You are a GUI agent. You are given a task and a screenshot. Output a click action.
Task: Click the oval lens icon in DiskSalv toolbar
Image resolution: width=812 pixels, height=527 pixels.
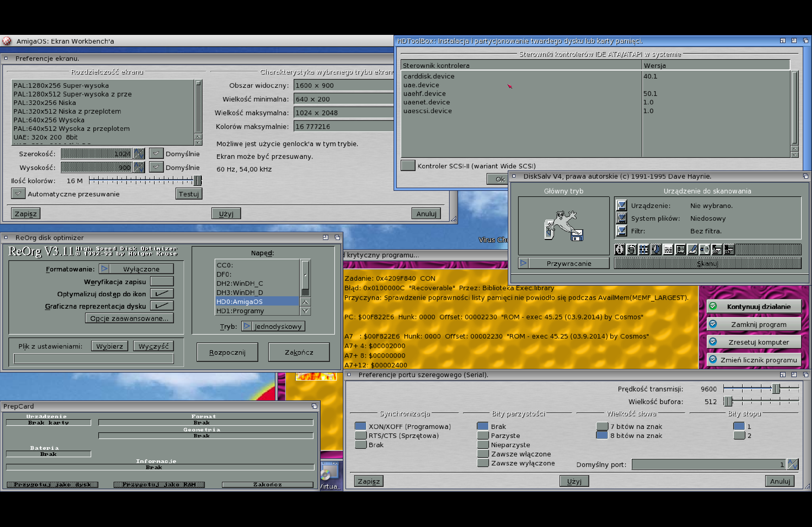(704, 250)
